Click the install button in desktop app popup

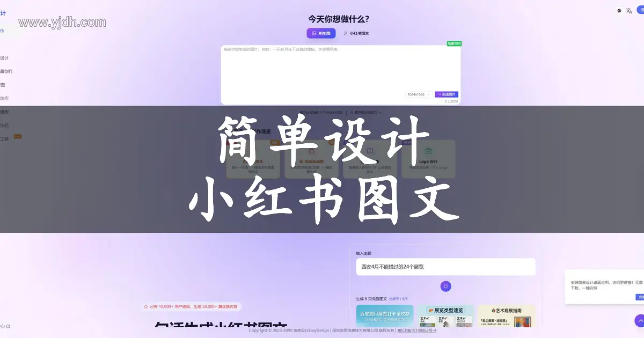tap(640, 297)
